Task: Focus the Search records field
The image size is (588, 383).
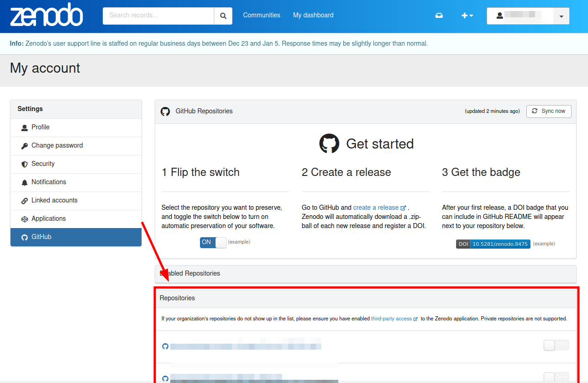Action: [x=158, y=16]
